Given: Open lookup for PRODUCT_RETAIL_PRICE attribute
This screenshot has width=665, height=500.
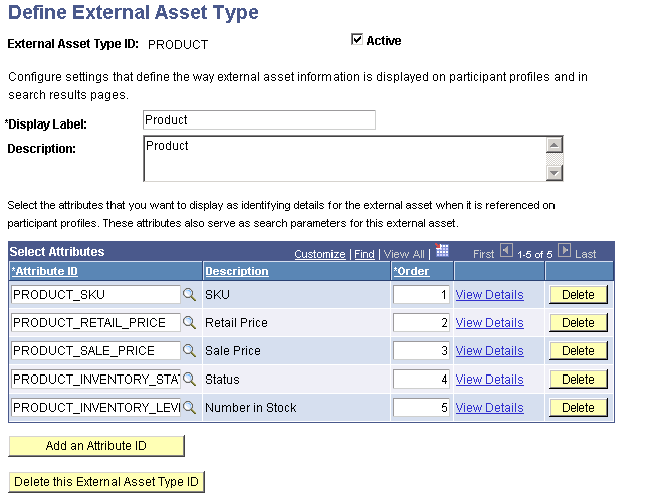Looking at the screenshot, I should (x=189, y=323).
